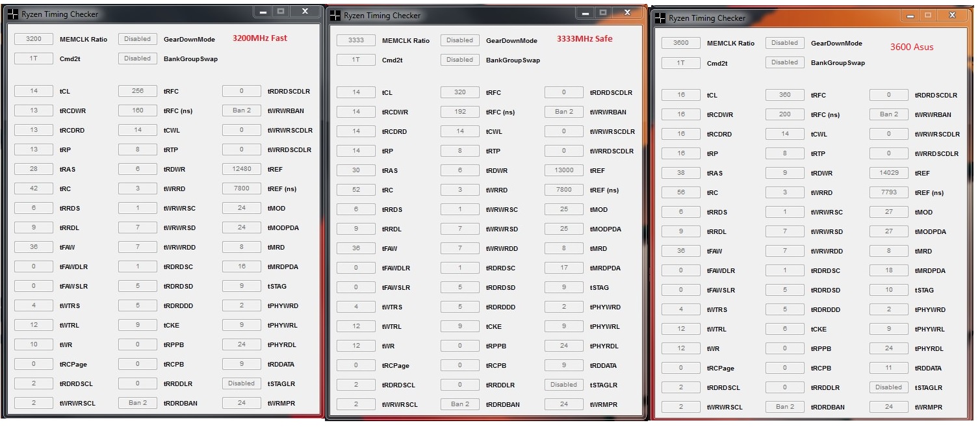Click tRAS value 30 in 3333MHz Safe window
This screenshot has height=427, width=980.
356,170
